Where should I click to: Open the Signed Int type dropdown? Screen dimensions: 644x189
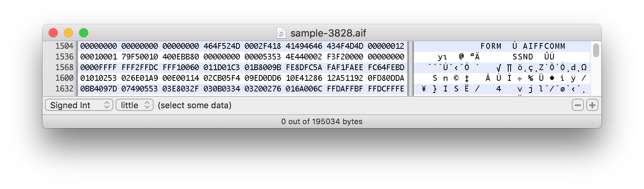(79, 105)
